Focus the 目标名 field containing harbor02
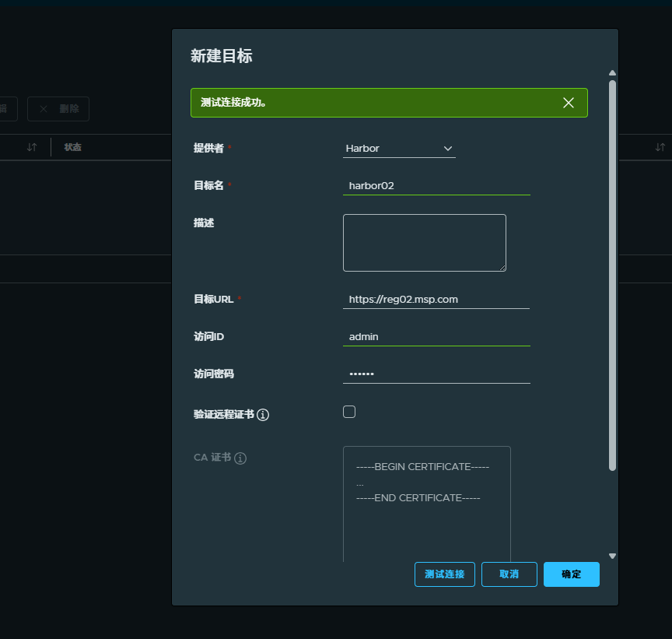This screenshot has width=672, height=639. [436, 186]
